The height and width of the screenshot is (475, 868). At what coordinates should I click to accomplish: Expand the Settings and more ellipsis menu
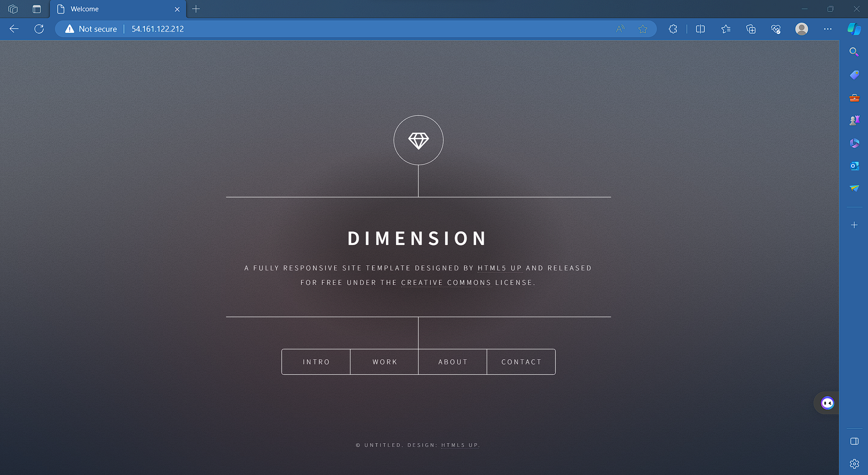pos(828,29)
